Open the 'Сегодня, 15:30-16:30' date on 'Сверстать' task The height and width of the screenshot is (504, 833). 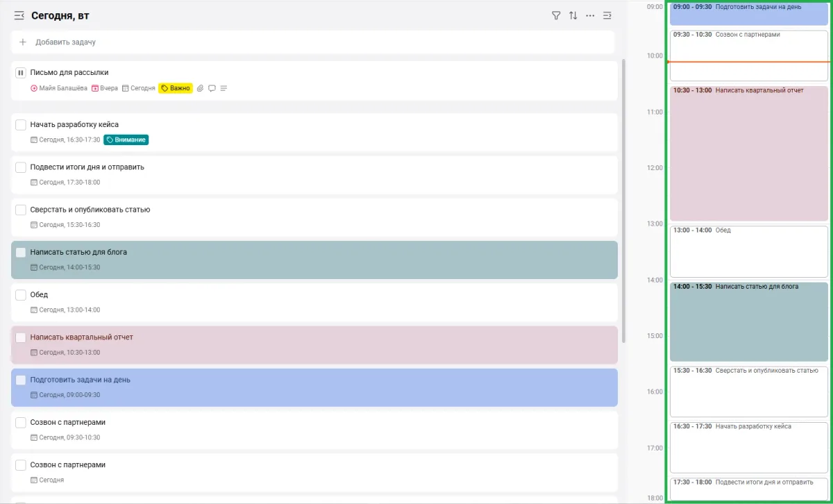pos(65,225)
